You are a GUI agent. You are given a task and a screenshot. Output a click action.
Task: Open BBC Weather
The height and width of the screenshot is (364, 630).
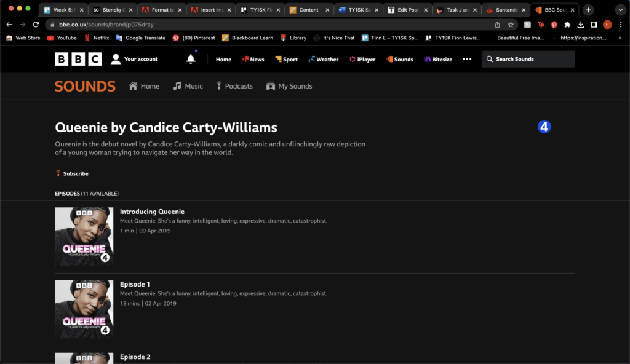pos(324,60)
